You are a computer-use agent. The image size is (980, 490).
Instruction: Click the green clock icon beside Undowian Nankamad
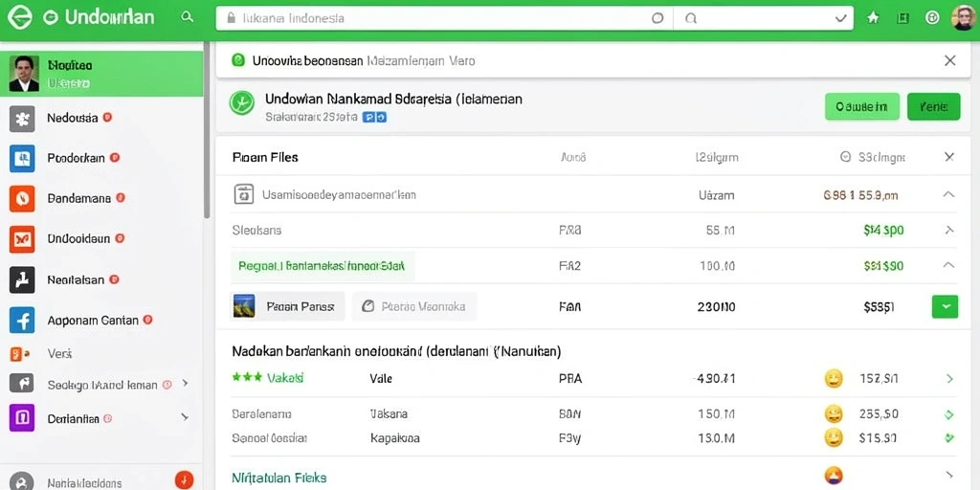pyautogui.click(x=242, y=102)
